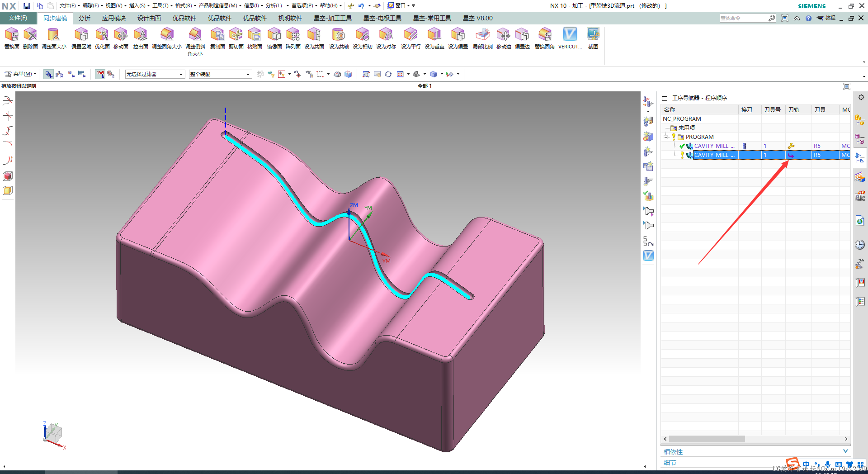Collapse the PROGRAM tree node
868x474 pixels.
pos(666,137)
